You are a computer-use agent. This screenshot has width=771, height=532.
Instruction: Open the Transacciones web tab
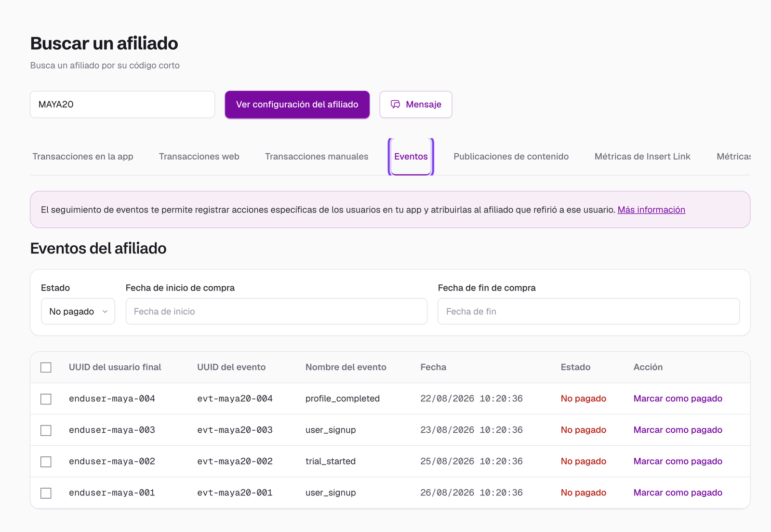199,157
